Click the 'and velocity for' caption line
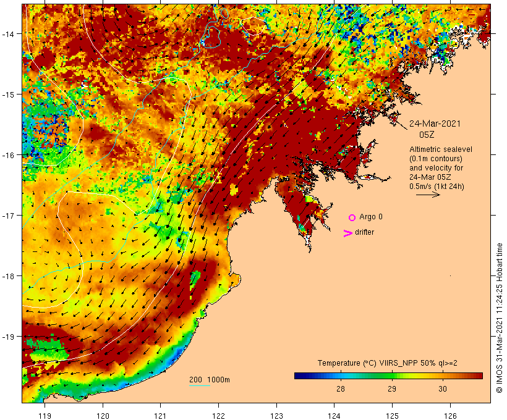 point(436,167)
